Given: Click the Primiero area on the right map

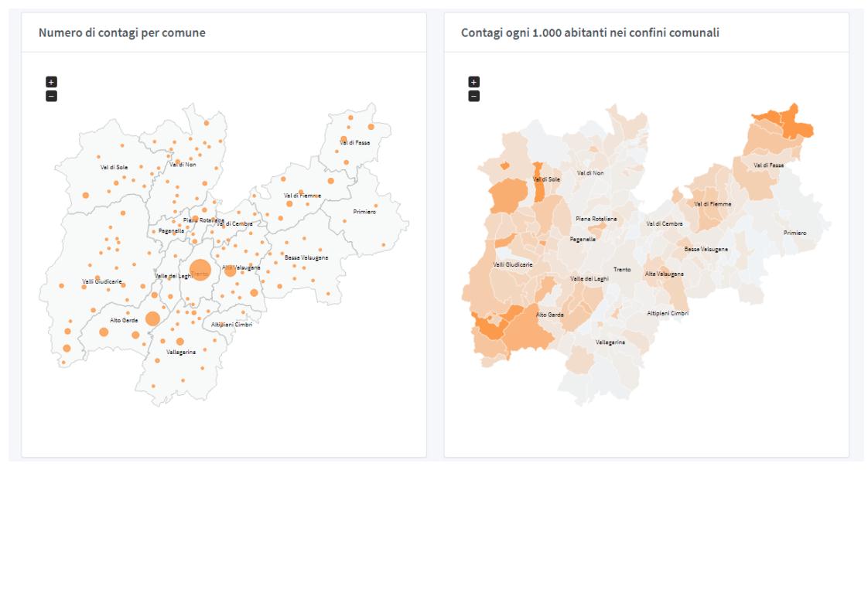Looking at the screenshot, I should pyautogui.click(x=795, y=233).
